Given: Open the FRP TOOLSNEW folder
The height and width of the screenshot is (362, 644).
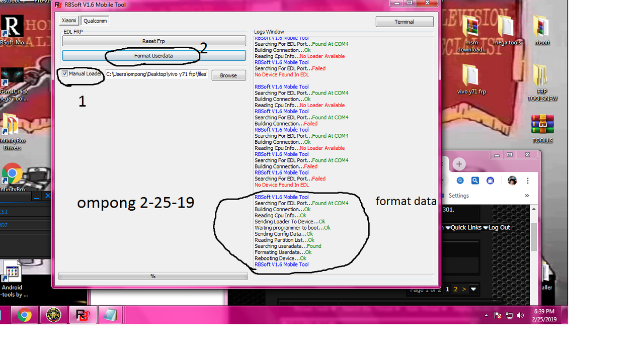Looking at the screenshot, I should coord(542,82).
